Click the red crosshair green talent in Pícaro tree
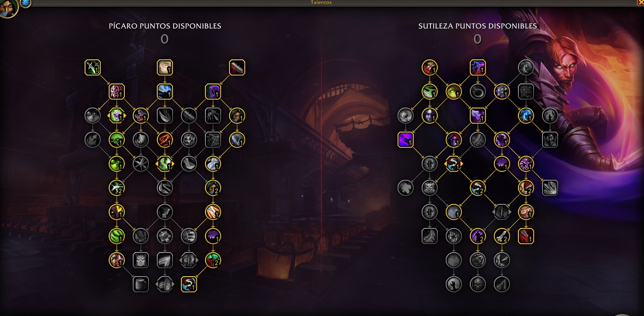Image resolution: width=644 pixels, height=316 pixels. point(213,260)
